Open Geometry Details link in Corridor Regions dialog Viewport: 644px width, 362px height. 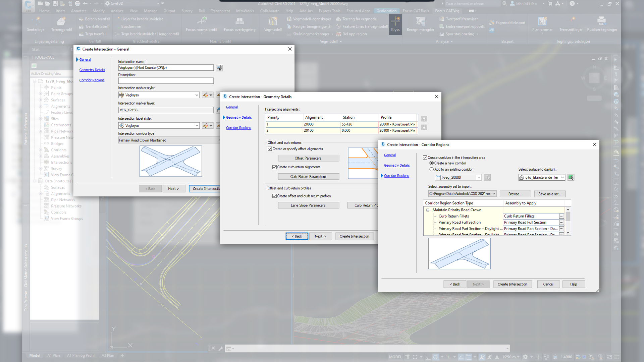tap(397, 166)
